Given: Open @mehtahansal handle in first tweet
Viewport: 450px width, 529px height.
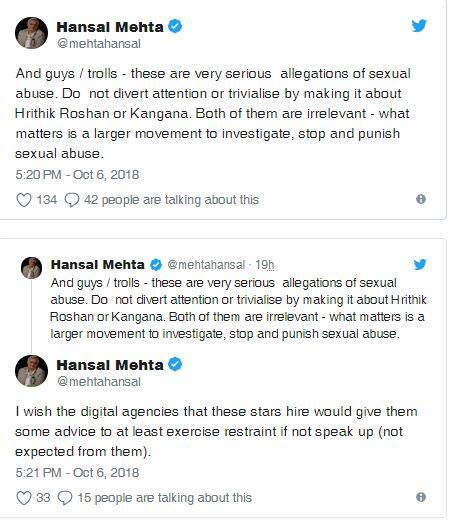Looking at the screenshot, I should [x=99, y=44].
